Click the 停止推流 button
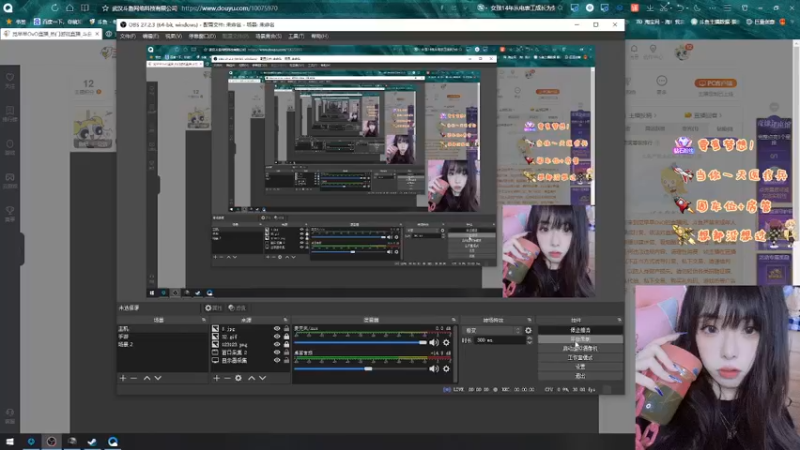Image resolution: width=800 pixels, height=450 pixels. coord(580,330)
